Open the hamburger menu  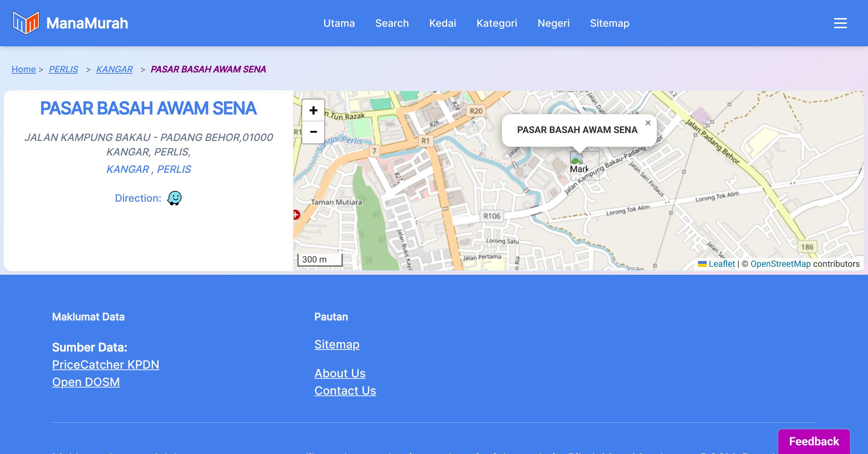[840, 23]
